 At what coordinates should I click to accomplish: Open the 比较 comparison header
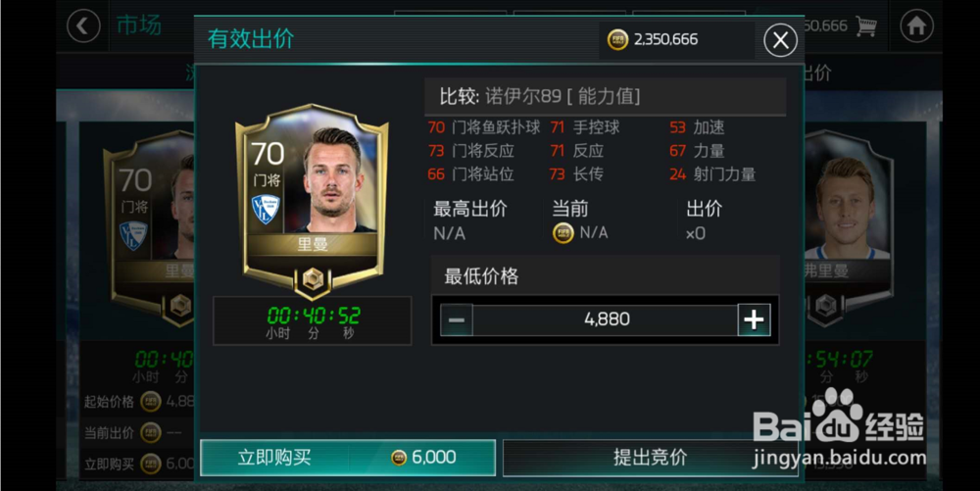(605, 96)
